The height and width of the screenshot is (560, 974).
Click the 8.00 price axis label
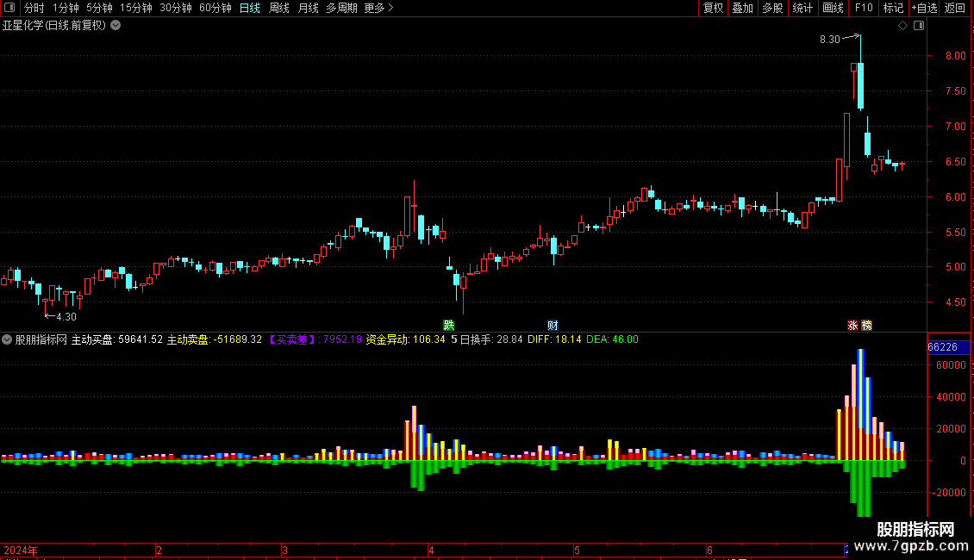[x=955, y=56]
